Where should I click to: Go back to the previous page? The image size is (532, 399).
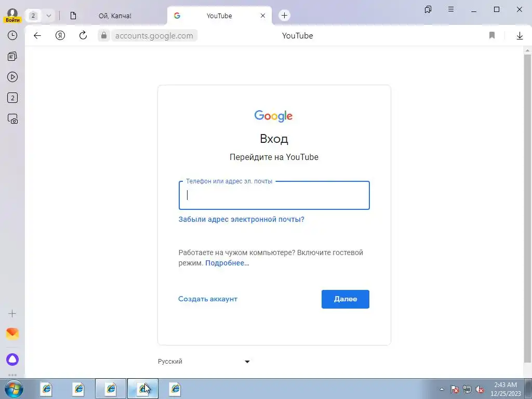coord(37,35)
